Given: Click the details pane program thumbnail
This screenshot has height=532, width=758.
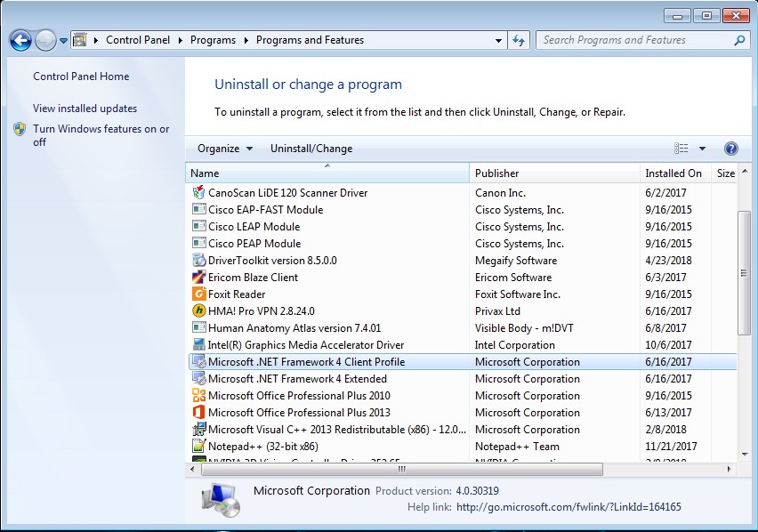Looking at the screenshot, I should (221, 499).
